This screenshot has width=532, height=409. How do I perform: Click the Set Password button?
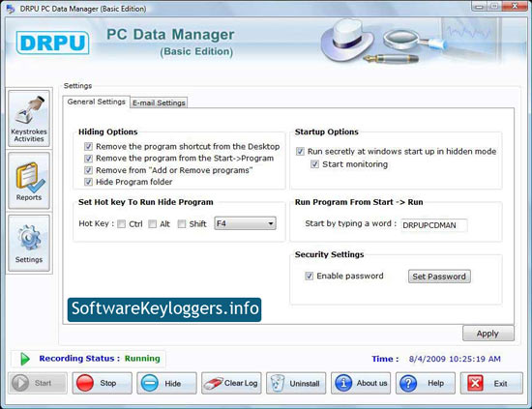(x=439, y=277)
